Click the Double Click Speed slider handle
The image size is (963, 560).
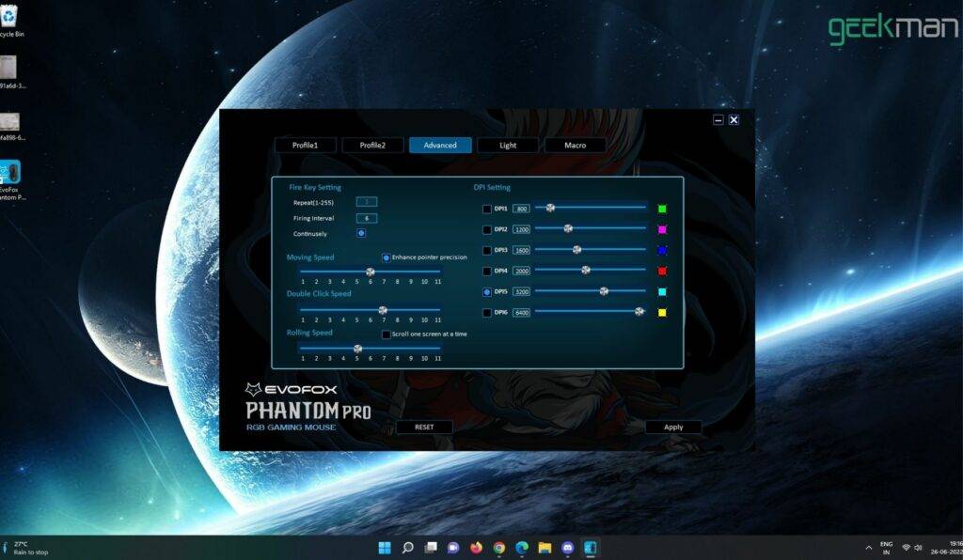click(383, 310)
